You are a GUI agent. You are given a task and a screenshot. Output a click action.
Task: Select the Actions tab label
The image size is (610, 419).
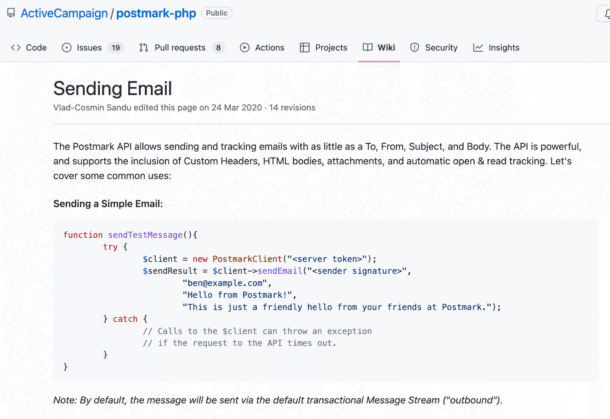[x=269, y=47]
